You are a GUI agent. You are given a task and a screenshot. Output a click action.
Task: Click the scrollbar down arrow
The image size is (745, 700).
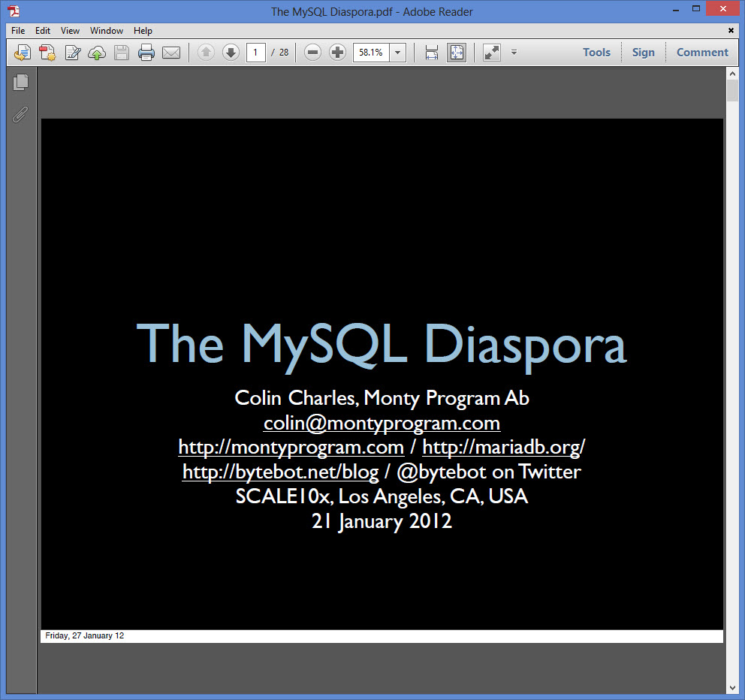tap(732, 688)
